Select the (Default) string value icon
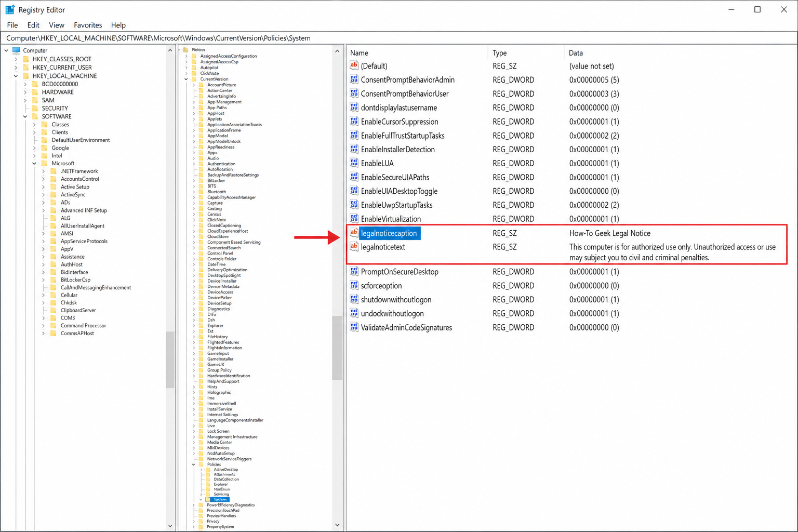The width and height of the screenshot is (798, 532). (x=354, y=65)
